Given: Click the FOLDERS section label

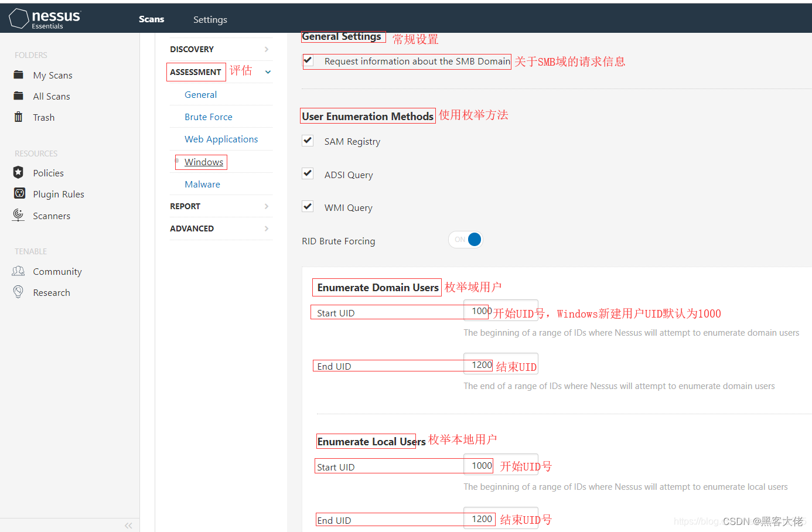Looking at the screenshot, I should (x=31, y=55).
